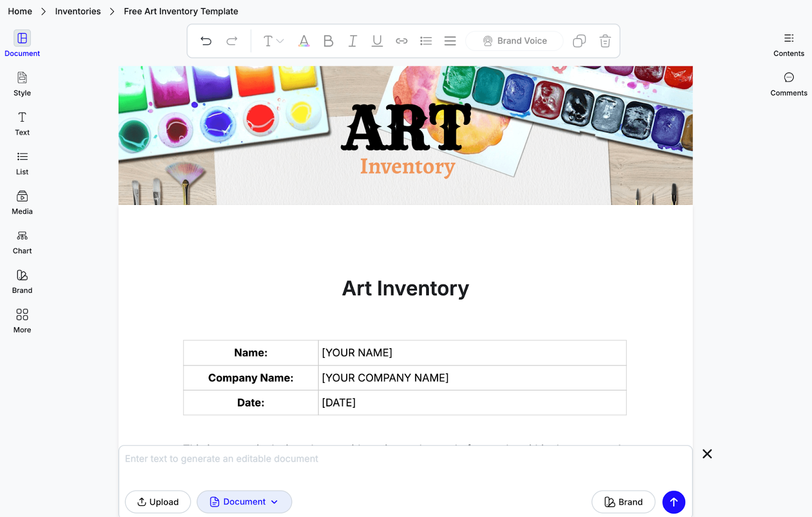Open the font color picker in the toolbar
Viewport: 812px width, 517px height.
[x=303, y=41]
